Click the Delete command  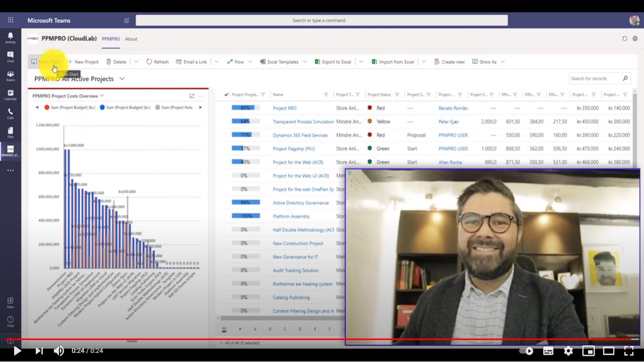[116, 62]
